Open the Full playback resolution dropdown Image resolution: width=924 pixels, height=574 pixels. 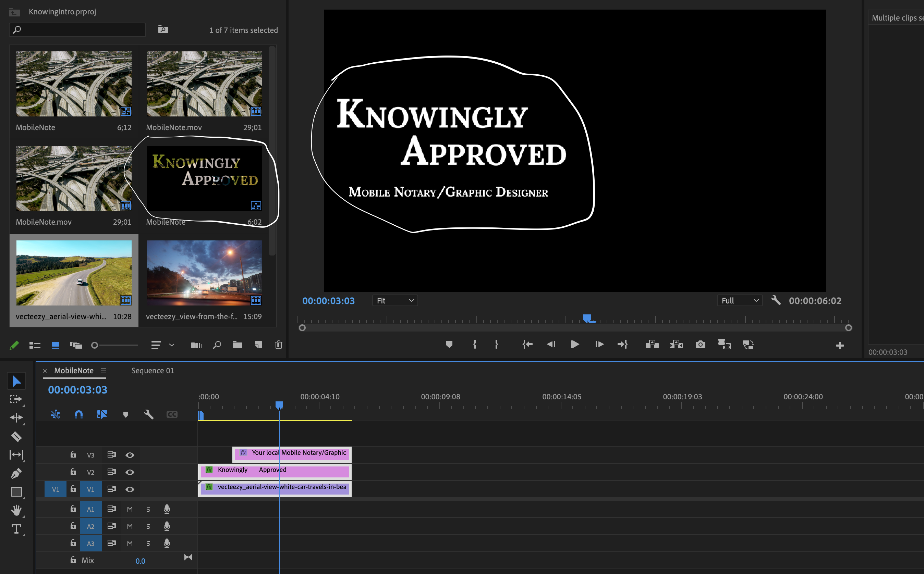[x=739, y=300]
